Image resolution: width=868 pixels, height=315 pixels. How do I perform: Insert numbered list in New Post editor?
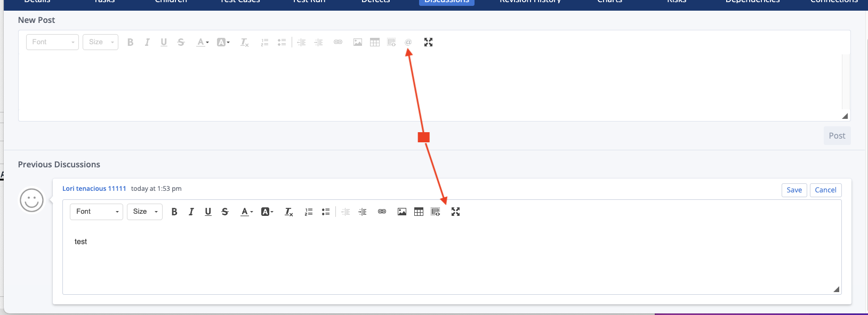click(x=264, y=42)
